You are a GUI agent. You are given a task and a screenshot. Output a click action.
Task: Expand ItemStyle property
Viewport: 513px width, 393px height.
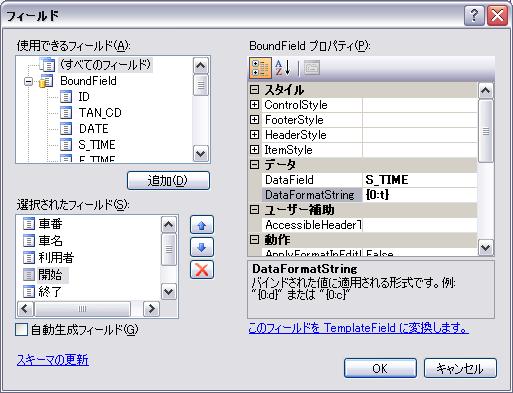tap(254, 149)
